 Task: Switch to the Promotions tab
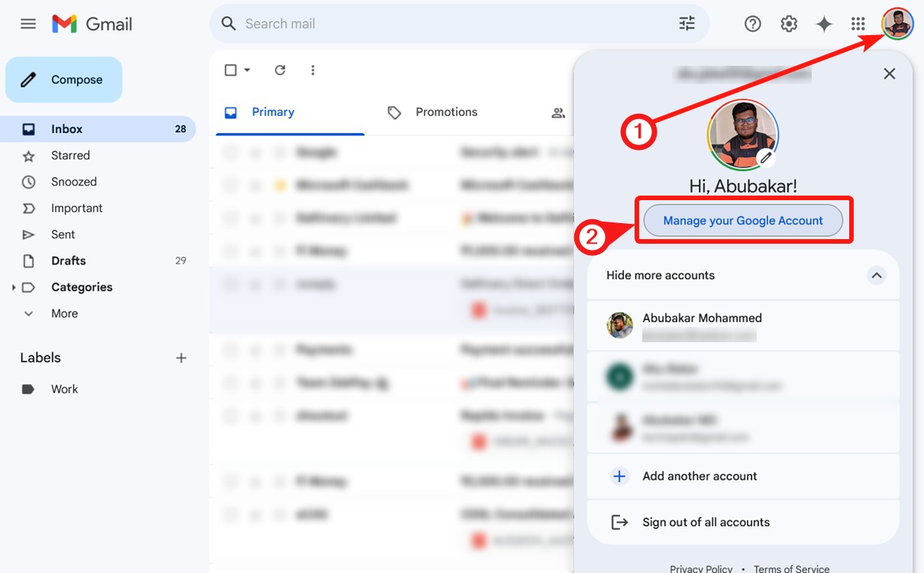click(446, 112)
